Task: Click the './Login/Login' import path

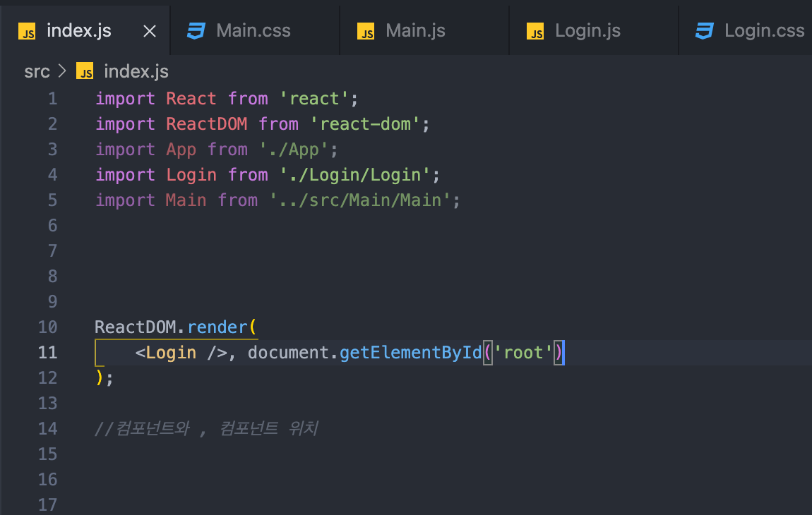Action: pyautogui.click(x=354, y=175)
